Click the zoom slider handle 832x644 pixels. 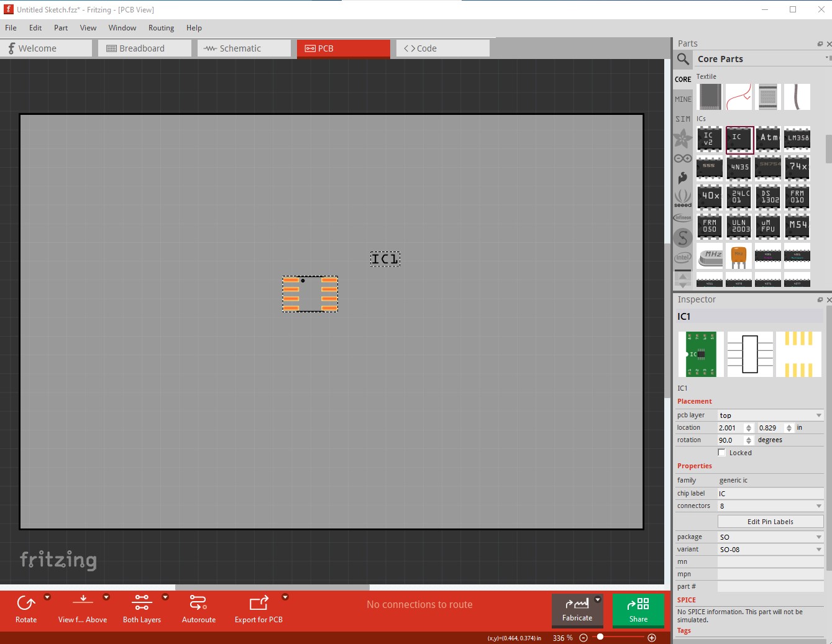[x=600, y=637]
